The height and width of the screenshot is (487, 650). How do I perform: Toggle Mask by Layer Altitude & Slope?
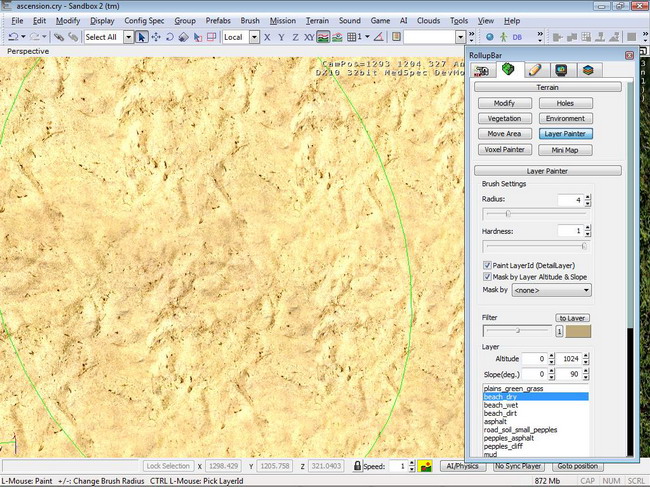click(x=487, y=276)
